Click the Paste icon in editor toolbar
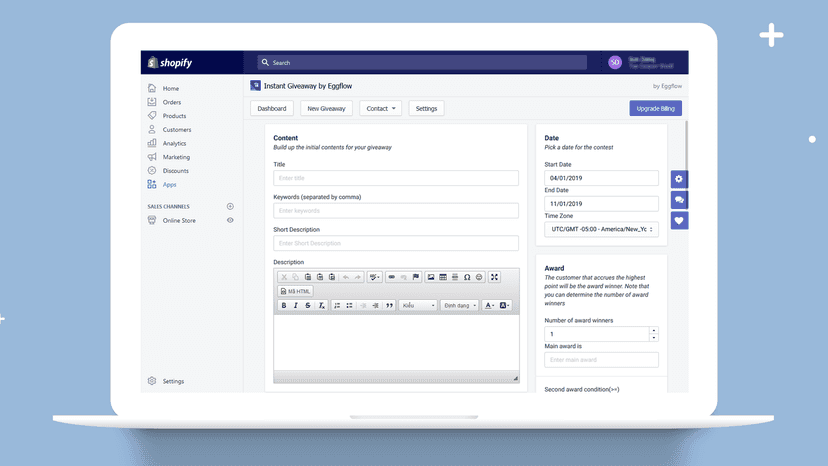Screen dimensions: 828x466 pyautogui.click(x=308, y=277)
